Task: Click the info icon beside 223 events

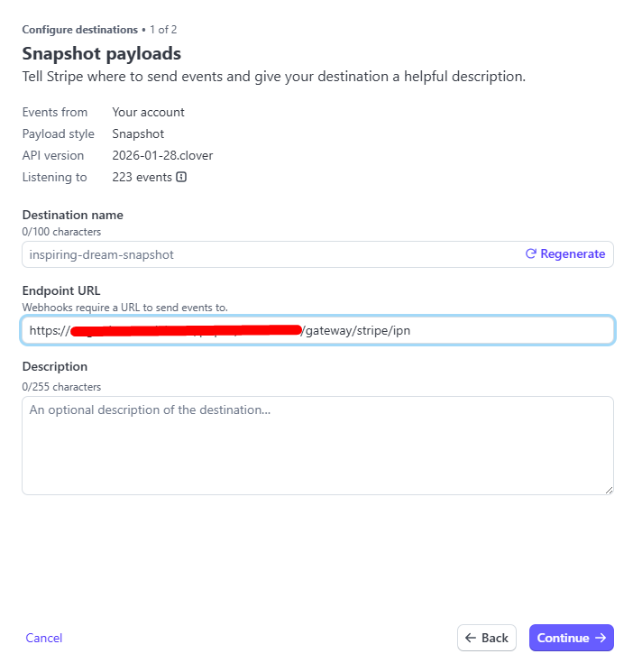Action: [x=181, y=178]
